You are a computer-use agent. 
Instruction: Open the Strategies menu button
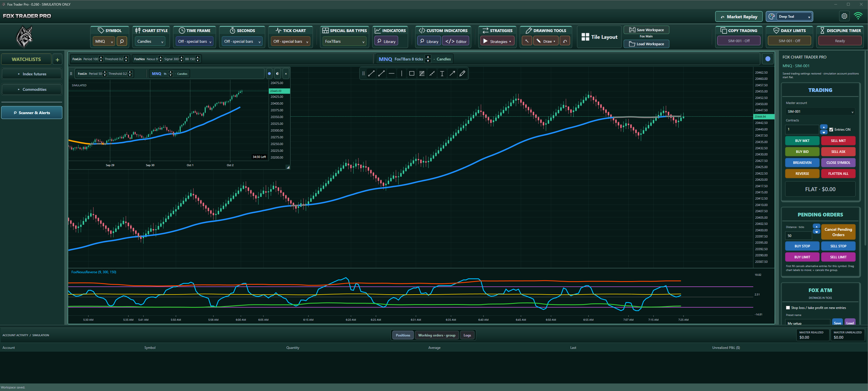click(497, 41)
